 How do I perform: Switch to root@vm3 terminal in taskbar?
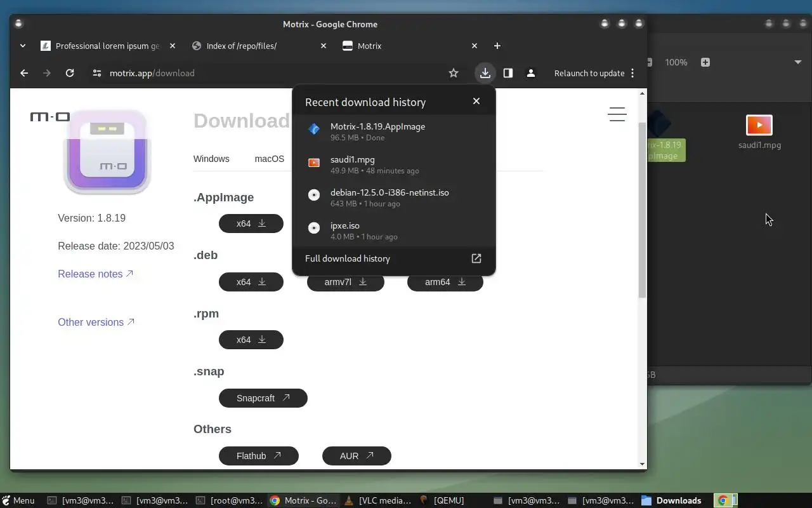(229, 500)
